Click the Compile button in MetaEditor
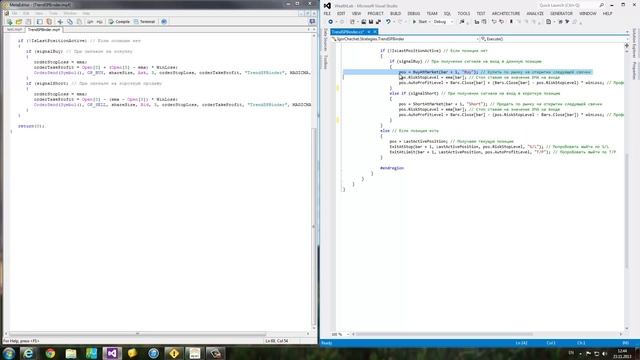 click(119, 22)
